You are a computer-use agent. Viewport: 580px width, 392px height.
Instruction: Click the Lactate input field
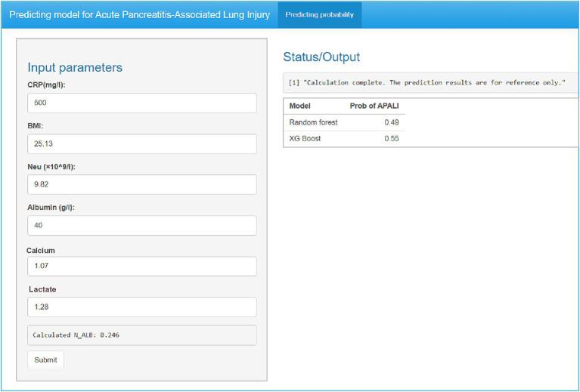pos(142,307)
